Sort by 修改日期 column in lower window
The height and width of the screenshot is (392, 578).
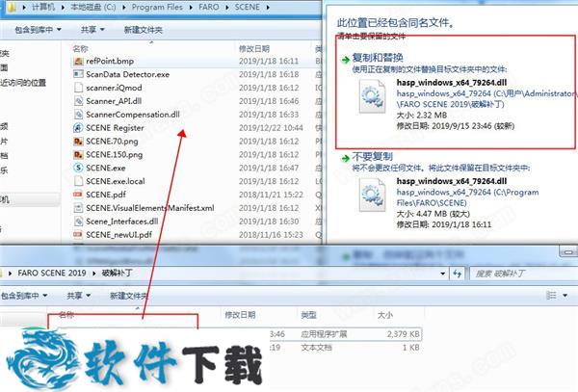(240, 315)
